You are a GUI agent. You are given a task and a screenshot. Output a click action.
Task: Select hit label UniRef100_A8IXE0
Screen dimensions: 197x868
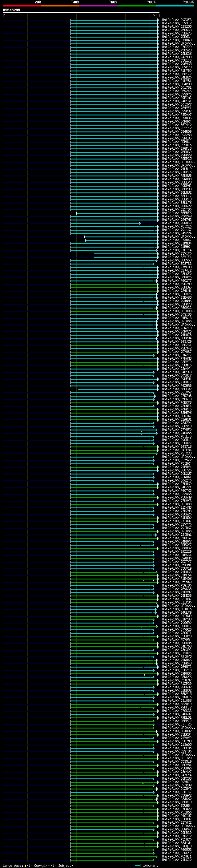point(176,226)
